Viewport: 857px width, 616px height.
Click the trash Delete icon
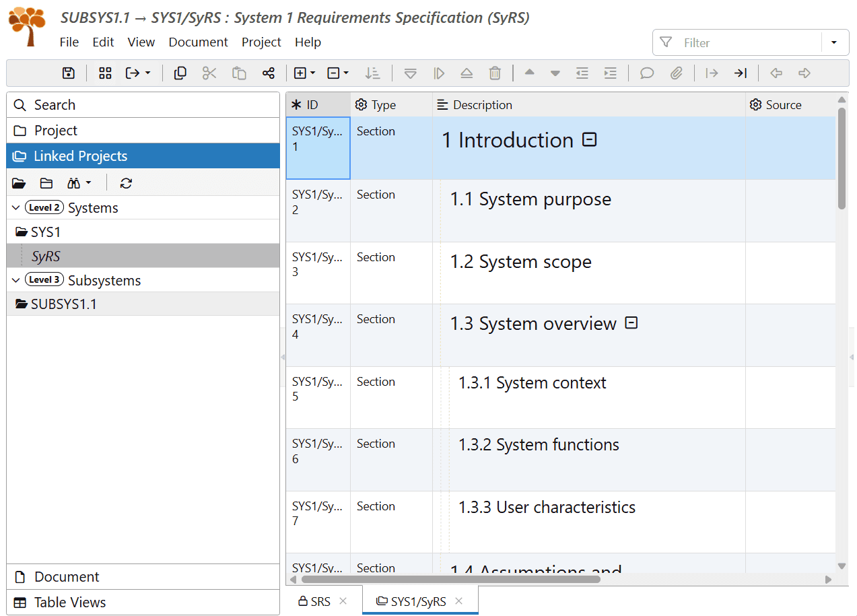click(495, 73)
